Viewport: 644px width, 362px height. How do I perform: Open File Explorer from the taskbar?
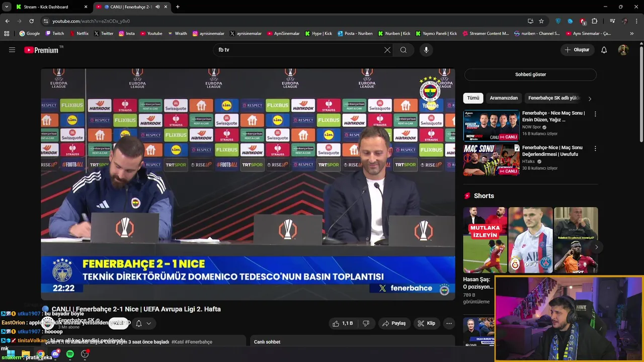26,354
